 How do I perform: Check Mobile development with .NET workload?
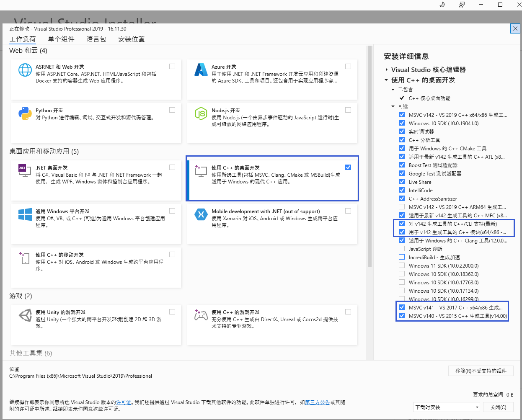click(348, 211)
